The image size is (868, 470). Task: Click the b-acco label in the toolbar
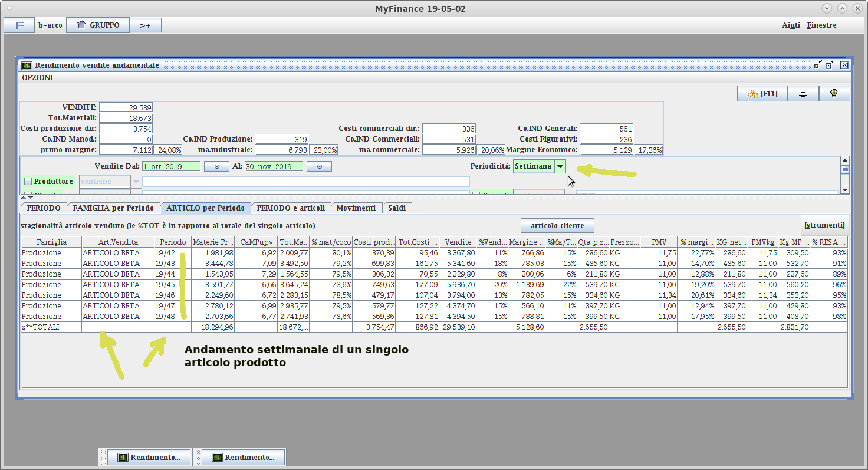pos(50,25)
